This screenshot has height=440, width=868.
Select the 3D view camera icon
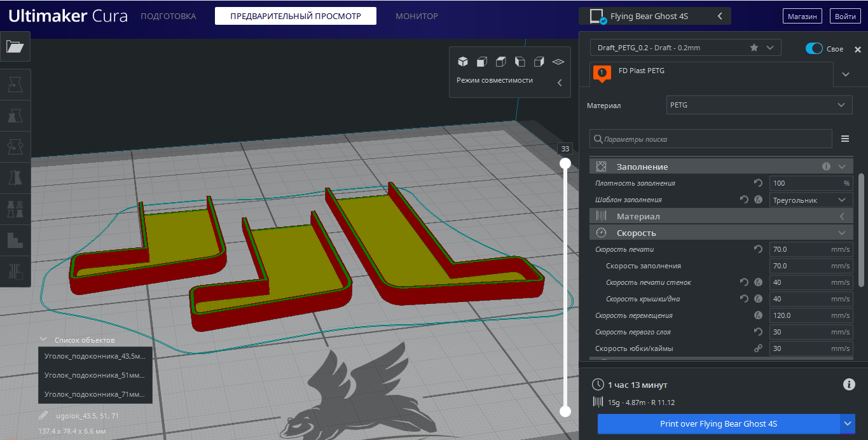point(463,62)
